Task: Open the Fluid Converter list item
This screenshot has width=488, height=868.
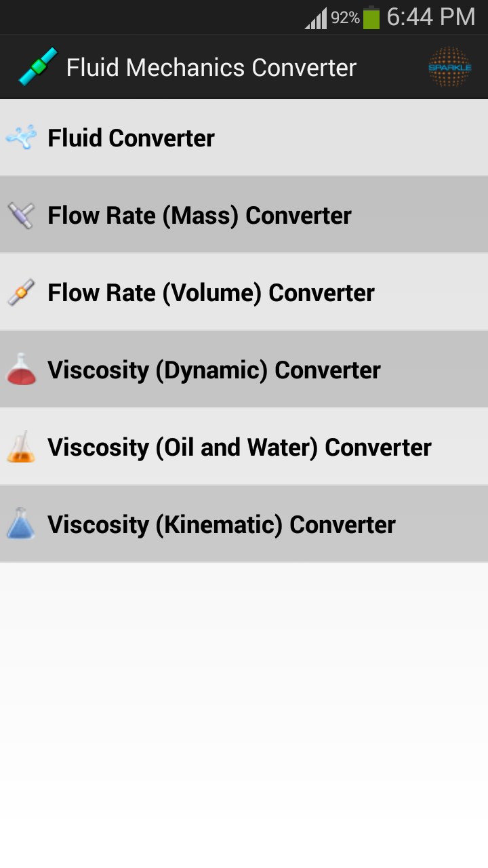Action: click(131, 138)
